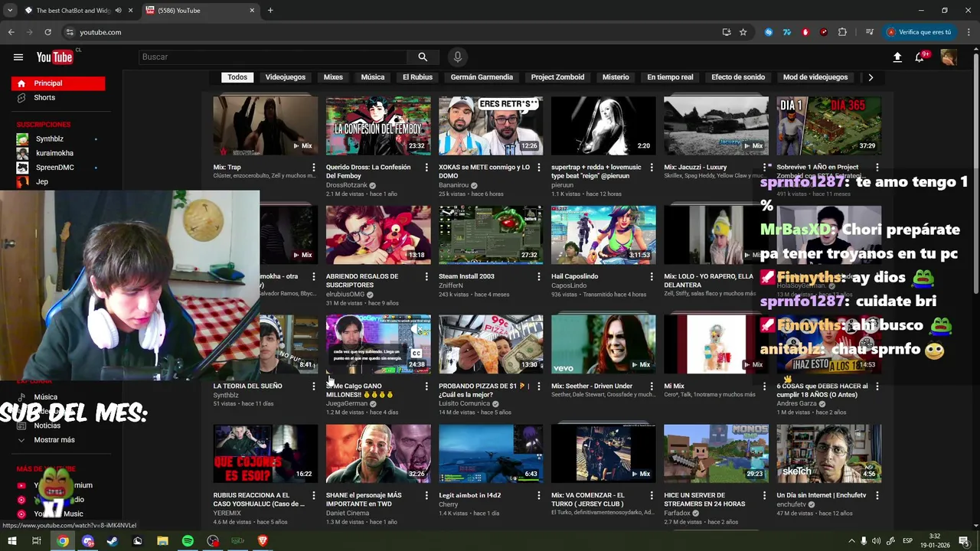Viewport: 980px width, 551px height.
Task: Open the Chrome extensions puzzle icon
Action: point(842,32)
